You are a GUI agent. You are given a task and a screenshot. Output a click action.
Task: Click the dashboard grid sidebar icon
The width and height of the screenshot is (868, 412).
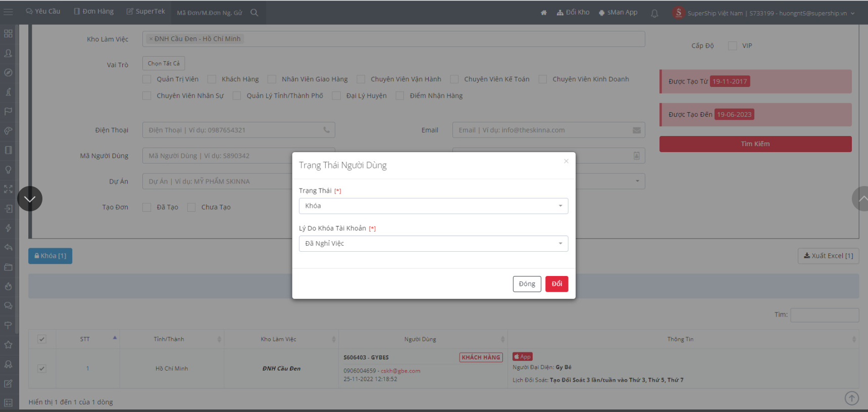8,33
